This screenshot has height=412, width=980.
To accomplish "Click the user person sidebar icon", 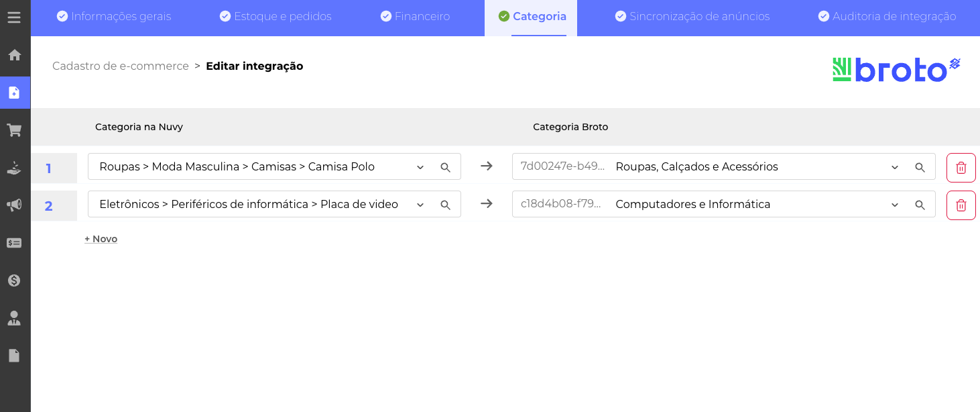I will click(14, 318).
